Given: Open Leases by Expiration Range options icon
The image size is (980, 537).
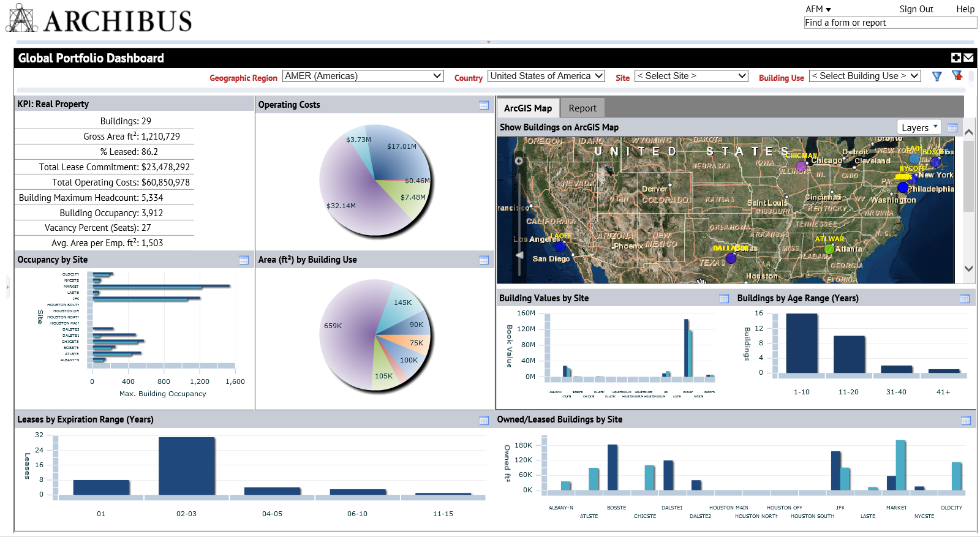Looking at the screenshot, I should [x=484, y=420].
